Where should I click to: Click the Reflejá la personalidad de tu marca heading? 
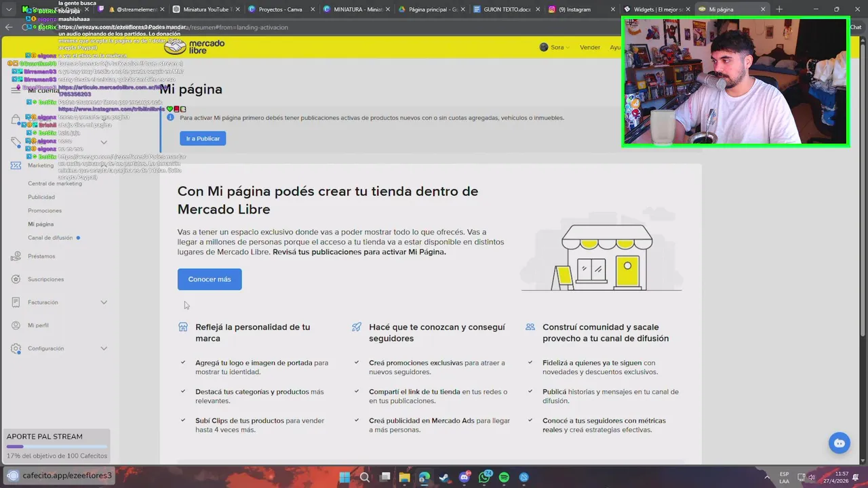point(253,332)
